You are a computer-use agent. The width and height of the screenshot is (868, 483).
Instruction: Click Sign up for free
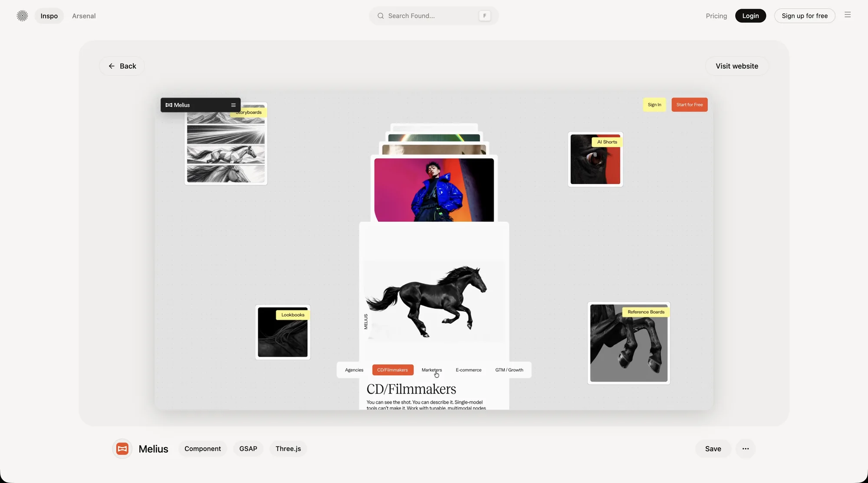click(805, 16)
